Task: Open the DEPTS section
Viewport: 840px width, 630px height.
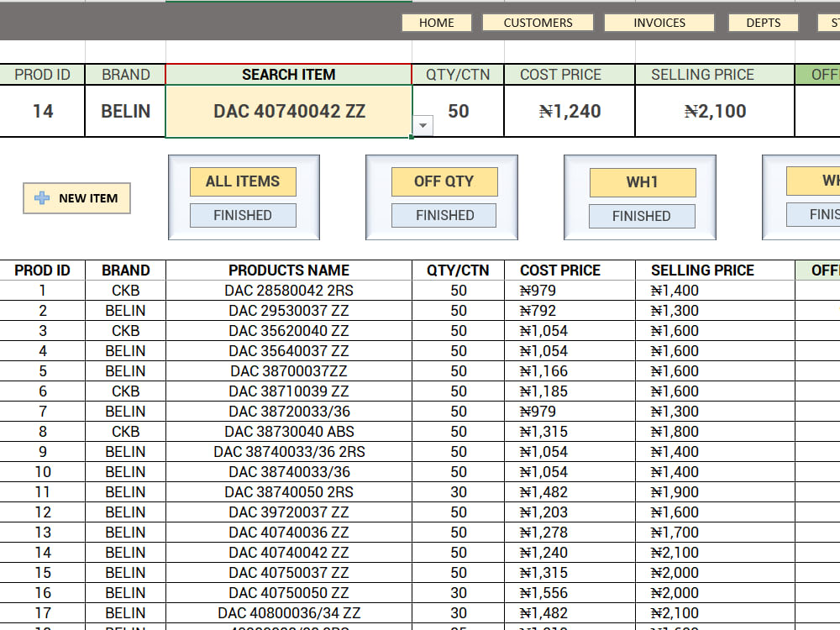Action: click(x=762, y=23)
